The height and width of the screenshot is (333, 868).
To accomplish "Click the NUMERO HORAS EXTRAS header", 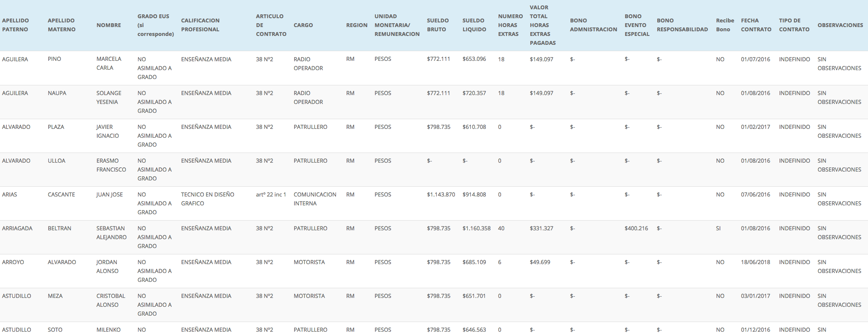I will point(510,25).
